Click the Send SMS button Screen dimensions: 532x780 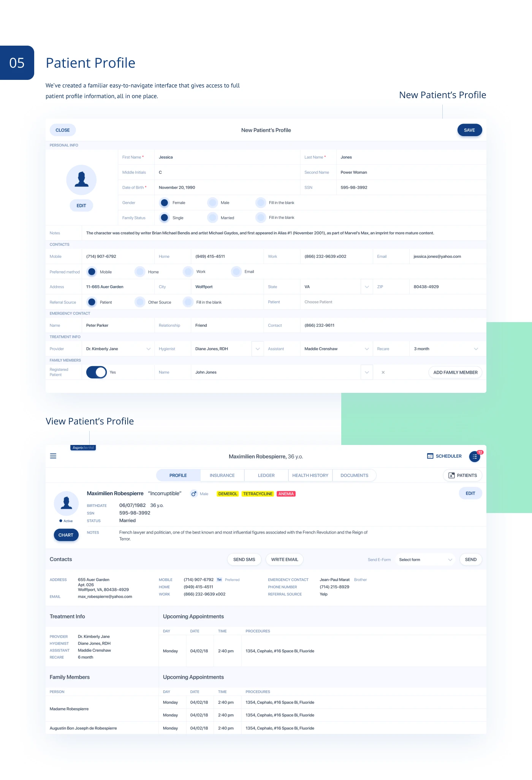(x=244, y=559)
